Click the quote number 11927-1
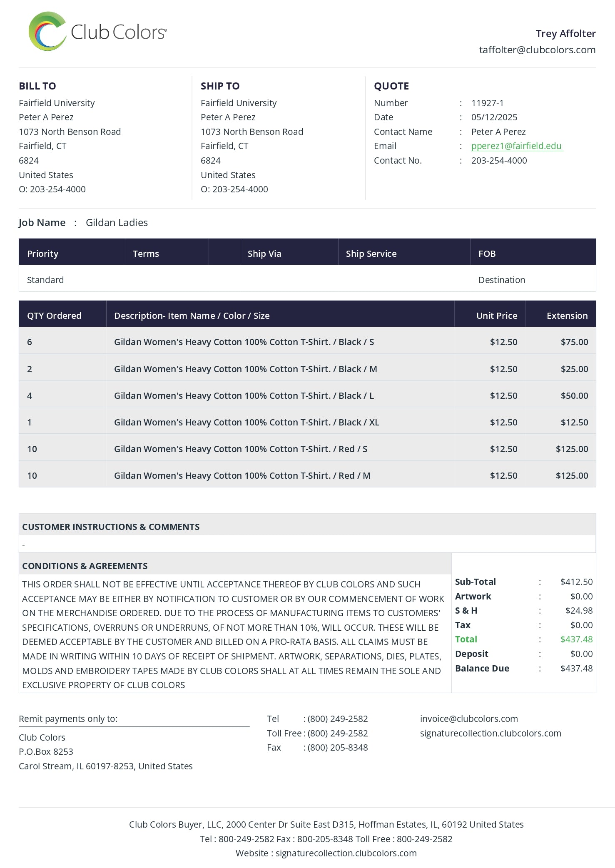 [487, 103]
